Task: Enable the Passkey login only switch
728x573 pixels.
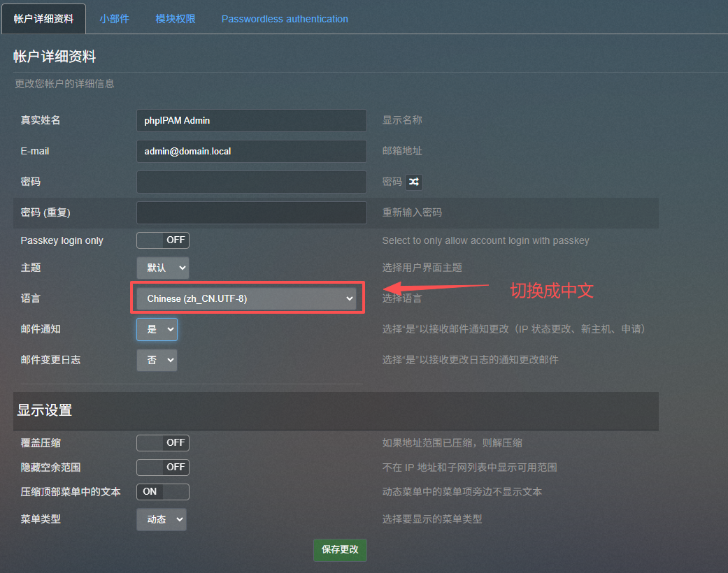Action: coord(162,240)
